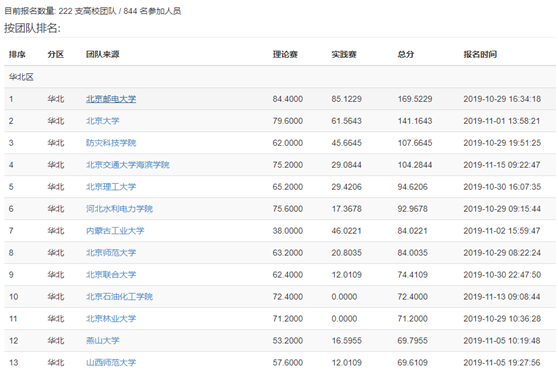This screenshot has width=558, height=371.
Task: Click theory score 75.6000
Action: point(288,209)
